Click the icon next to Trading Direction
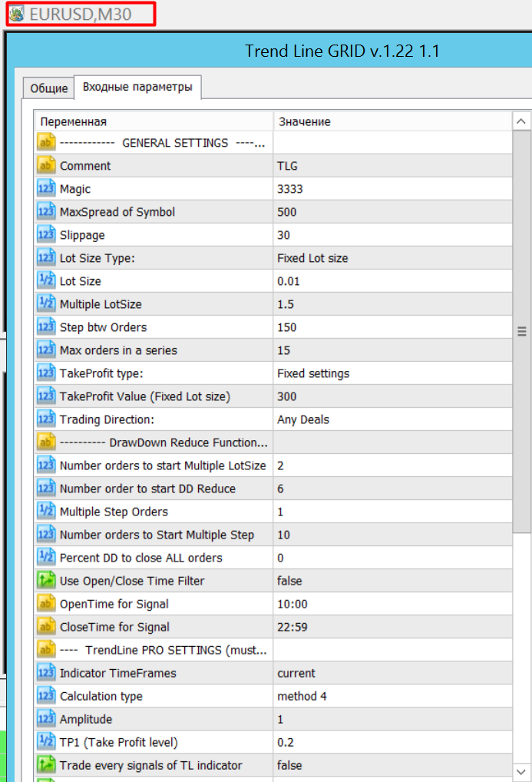The image size is (532, 782). tap(46, 419)
